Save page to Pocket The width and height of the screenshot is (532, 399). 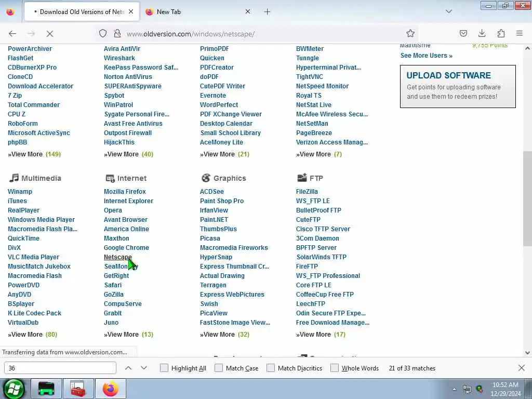463,33
